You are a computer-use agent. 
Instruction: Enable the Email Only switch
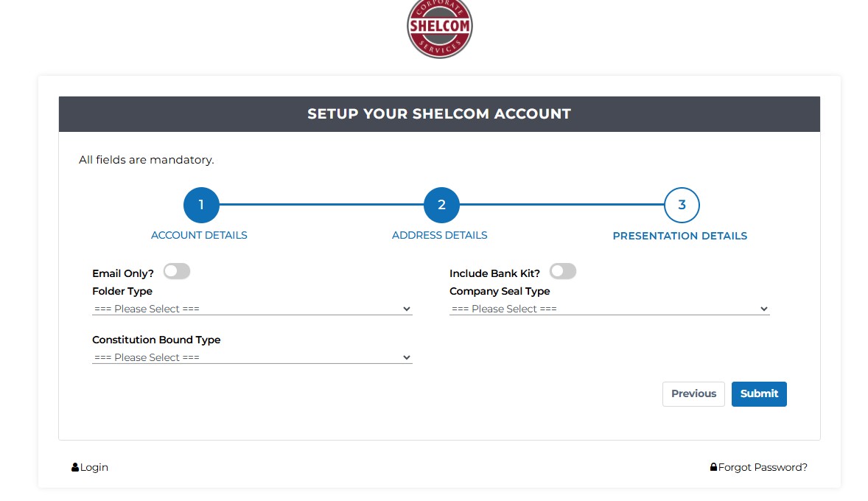(177, 272)
